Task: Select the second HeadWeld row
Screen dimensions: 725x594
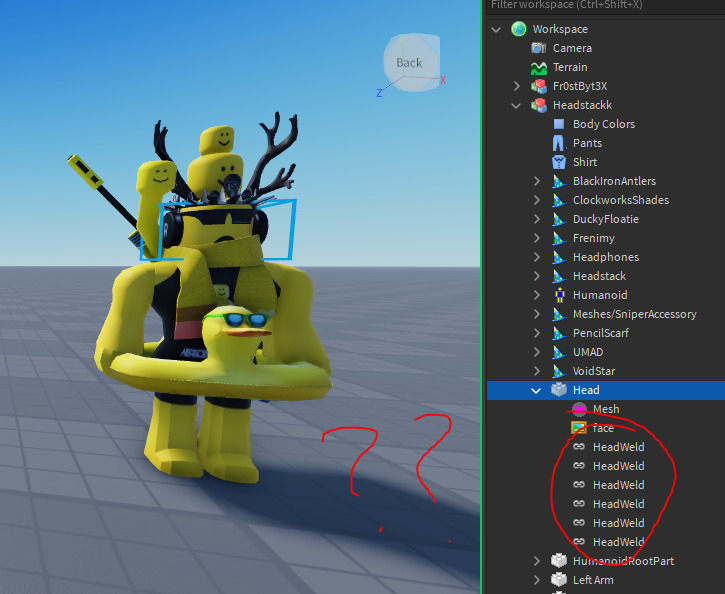Action: 619,466
